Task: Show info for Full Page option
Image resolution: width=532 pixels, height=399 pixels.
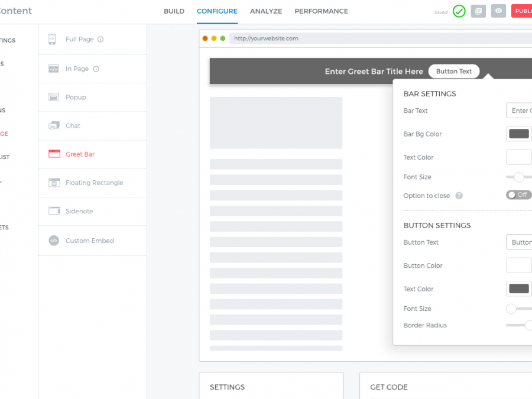Action: coord(100,40)
